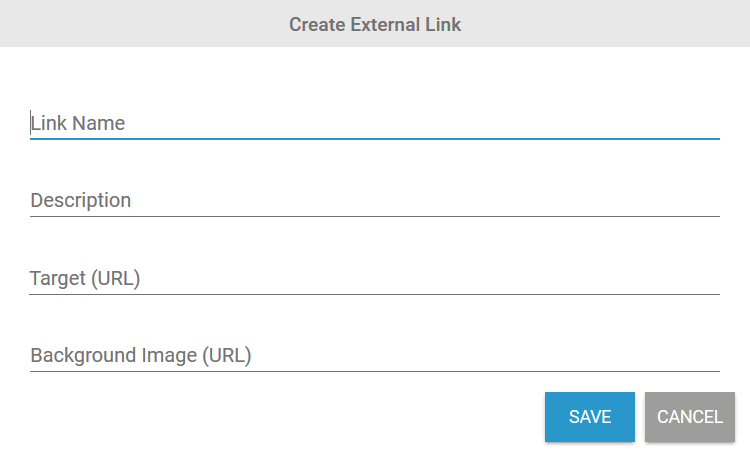This screenshot has height=452, width=750.
Task: Click the gray CANCEL button
Action: pos(690,417)
